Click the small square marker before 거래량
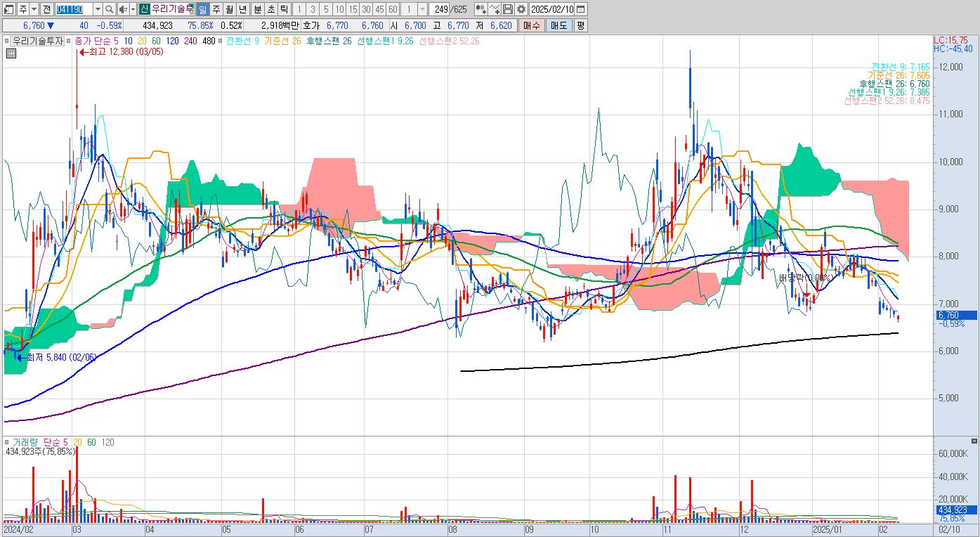Image resolution: width=980 pixels, height=537 pixels. 7,442
